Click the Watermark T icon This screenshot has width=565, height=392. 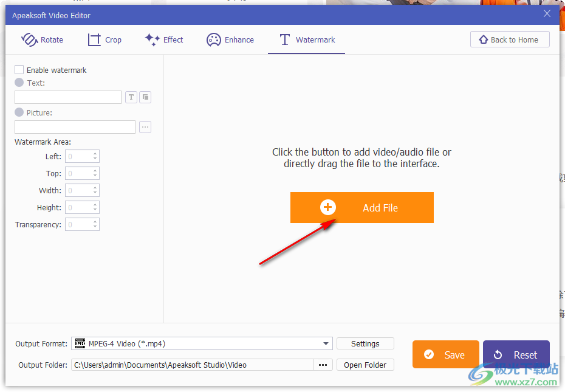coord(285,40)
